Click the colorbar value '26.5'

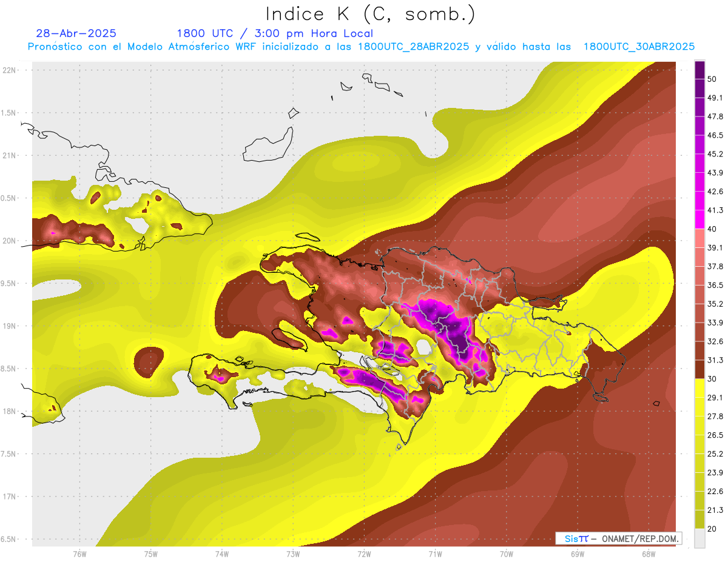715,435
